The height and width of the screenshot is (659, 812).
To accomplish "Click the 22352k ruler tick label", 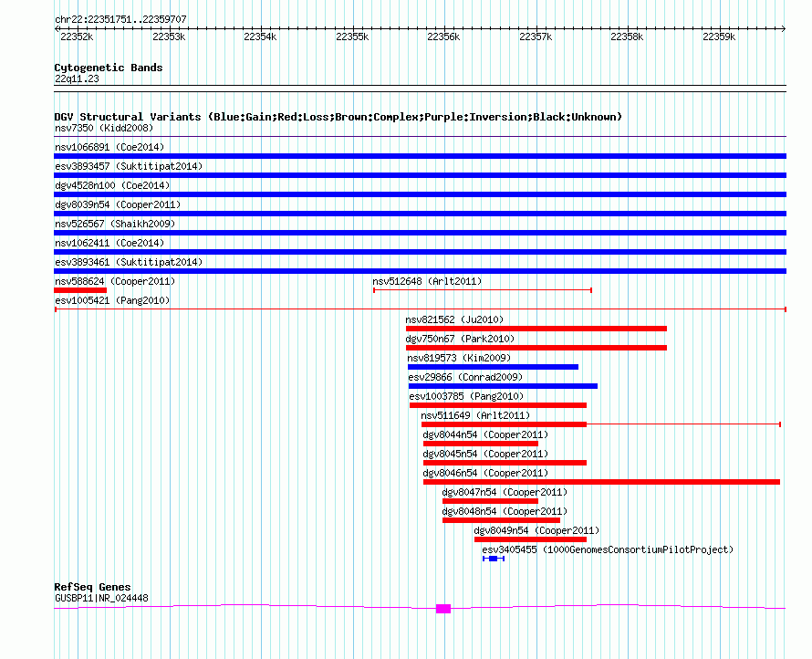I will coord(77,37).
